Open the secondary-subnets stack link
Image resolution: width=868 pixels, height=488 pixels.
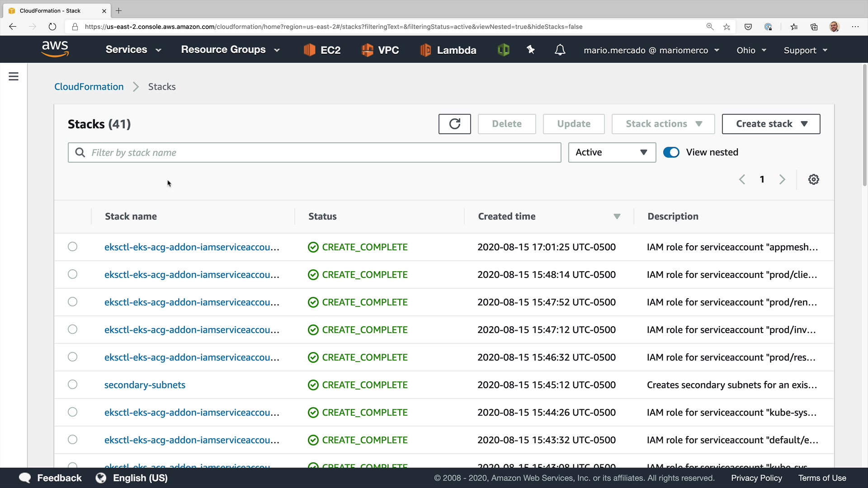click(x=145, y=385)
